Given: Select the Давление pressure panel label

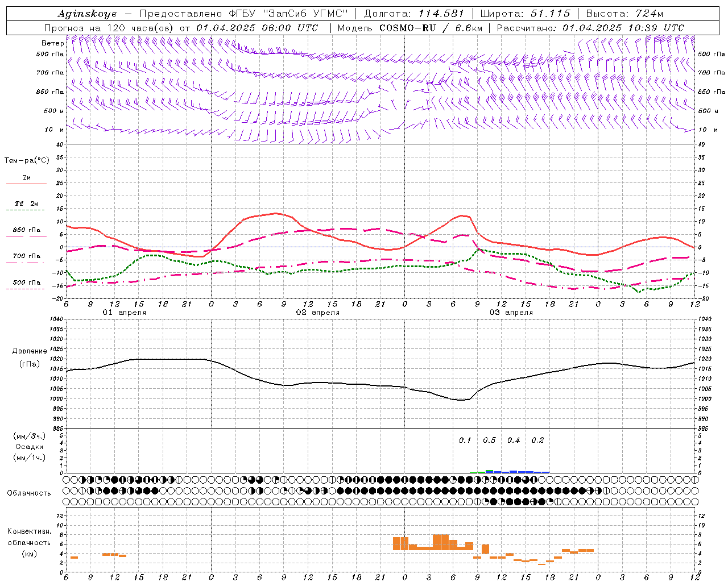Looking at the screenshot, I should coord(30,351).
